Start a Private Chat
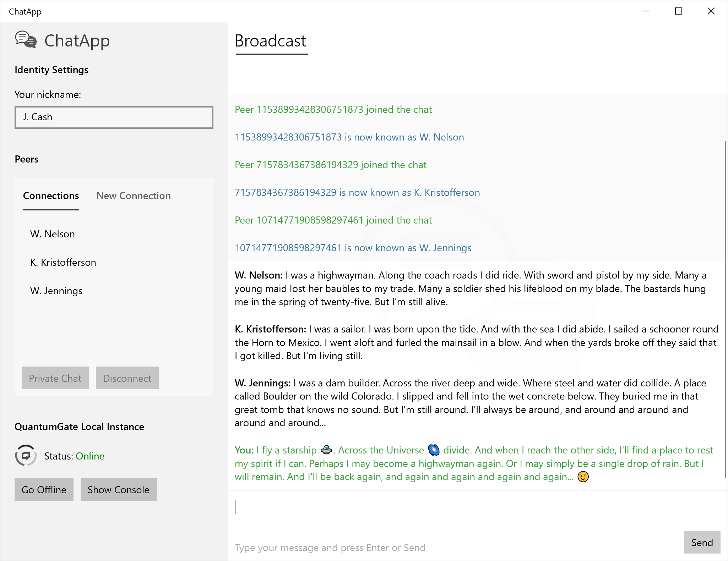Screen dimensions: 728x561 tap(55, 378)
